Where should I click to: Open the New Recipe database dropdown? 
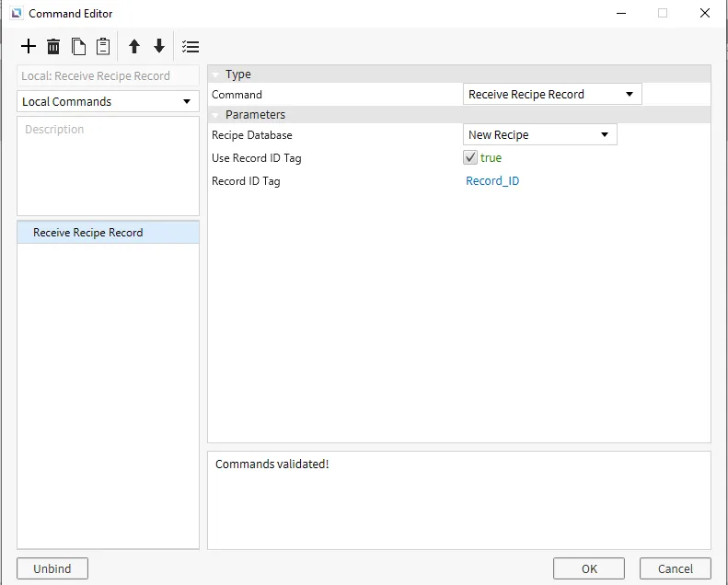(539, 134)
